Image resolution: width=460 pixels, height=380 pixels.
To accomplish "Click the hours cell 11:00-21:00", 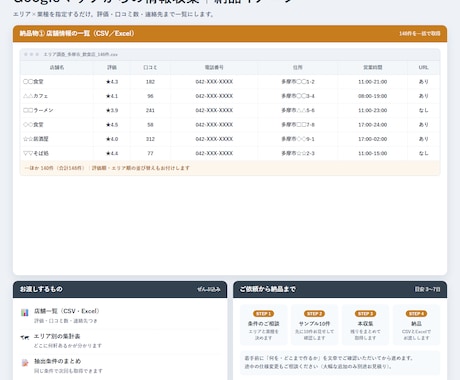I will (x=373, y=82).
